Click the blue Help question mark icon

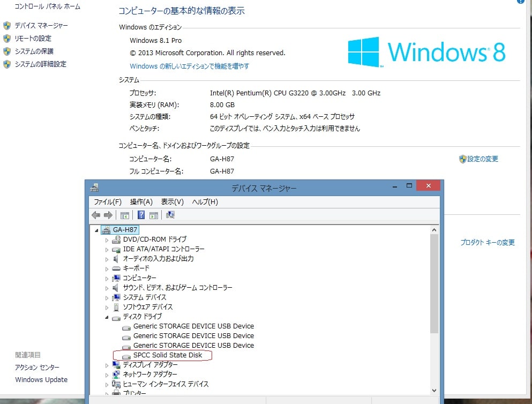[141, 215]
